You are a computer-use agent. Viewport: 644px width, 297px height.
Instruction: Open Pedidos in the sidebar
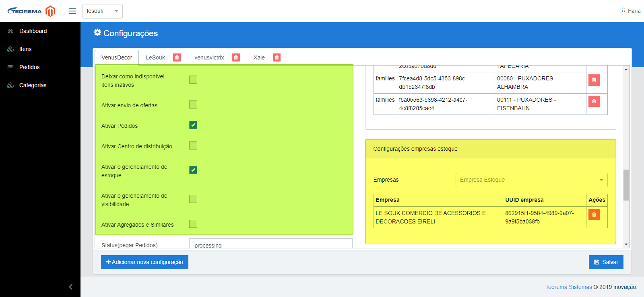coord(29,67)
